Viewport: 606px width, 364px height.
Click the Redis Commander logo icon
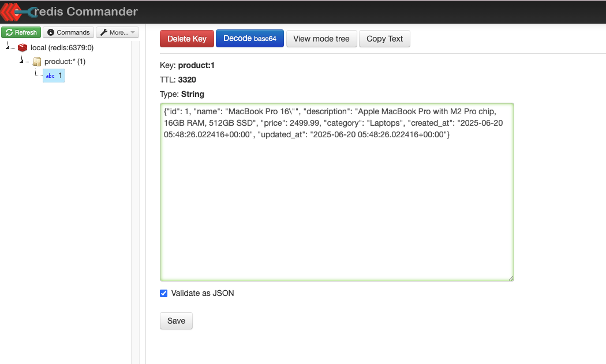(x=17, y=12)
